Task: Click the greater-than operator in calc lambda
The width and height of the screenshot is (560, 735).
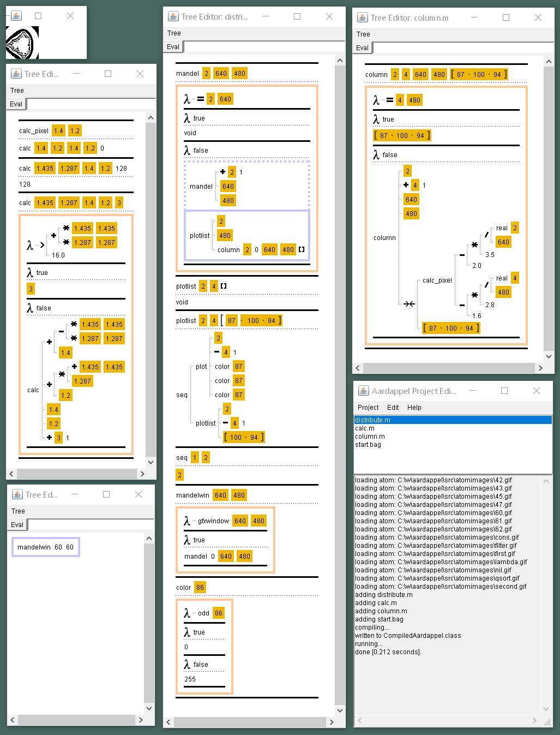Action: point(43,245)
